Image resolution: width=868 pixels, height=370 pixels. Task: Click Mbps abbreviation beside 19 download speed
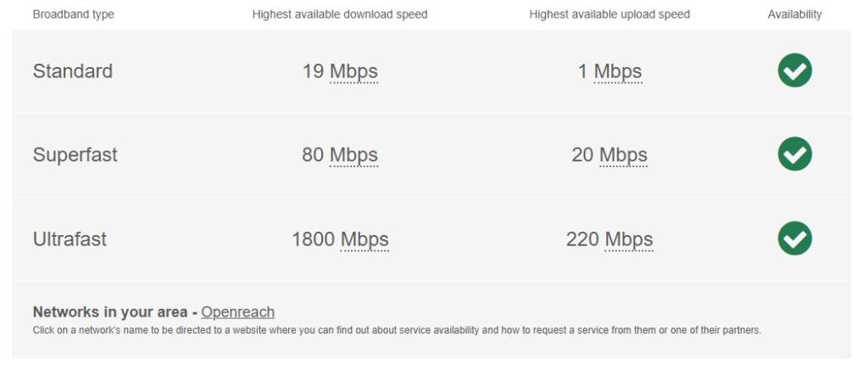[x=353, y=71]
